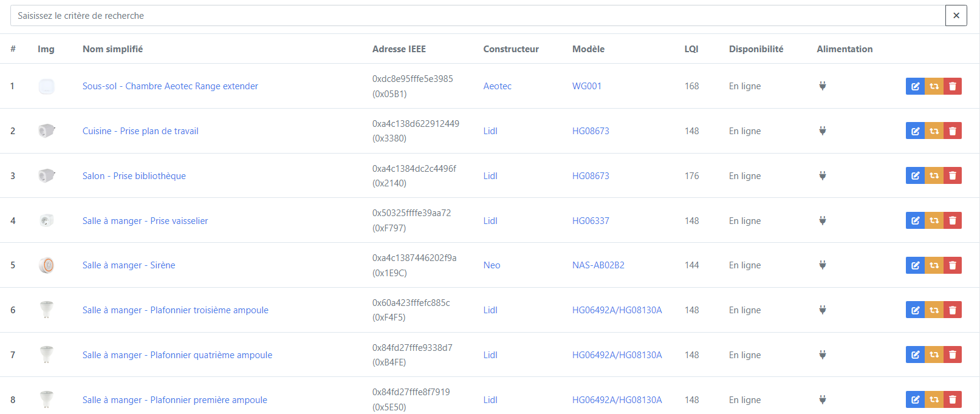
Task: Click LQI value 168
Action: (x=692, y=86)
